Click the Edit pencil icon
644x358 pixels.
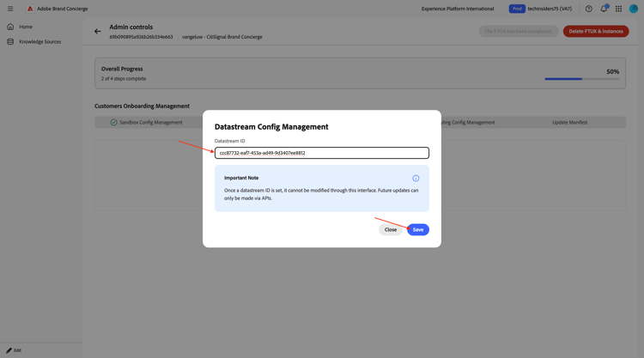point(9,350)
